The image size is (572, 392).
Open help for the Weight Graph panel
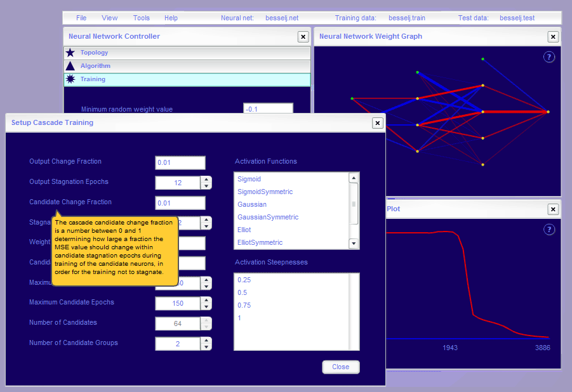549,57
